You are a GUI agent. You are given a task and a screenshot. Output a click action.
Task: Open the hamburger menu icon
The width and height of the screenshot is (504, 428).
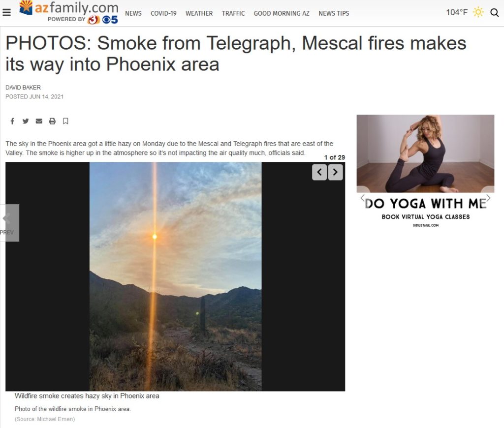[x=6, y=12]
